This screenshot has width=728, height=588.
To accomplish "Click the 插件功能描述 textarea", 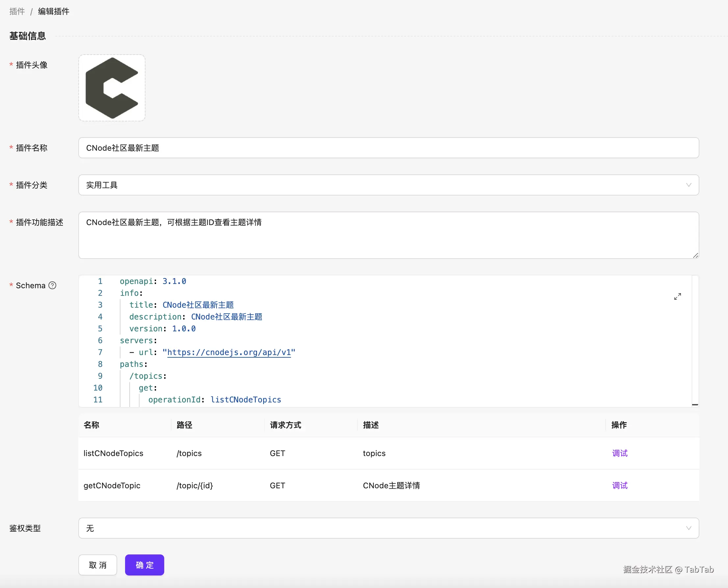I will (388, 235).
